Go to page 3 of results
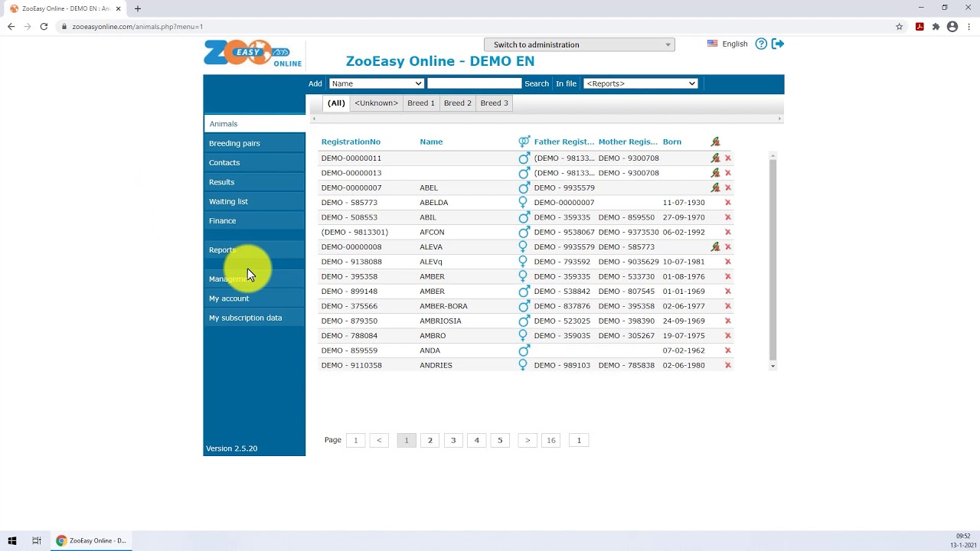The width and height of the screenshot is (980, 551). click(x=453, y=440)
